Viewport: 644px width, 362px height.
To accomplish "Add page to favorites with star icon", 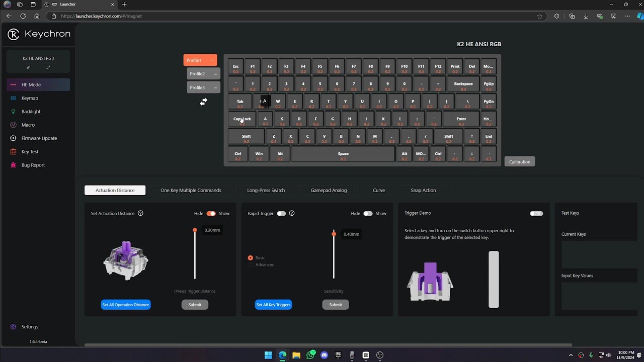I will [x=540, y=16].
